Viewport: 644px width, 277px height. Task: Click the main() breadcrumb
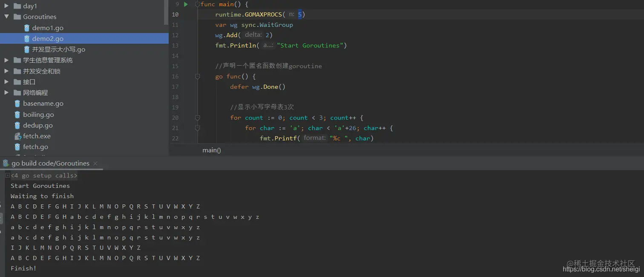[x=212, y=150]
